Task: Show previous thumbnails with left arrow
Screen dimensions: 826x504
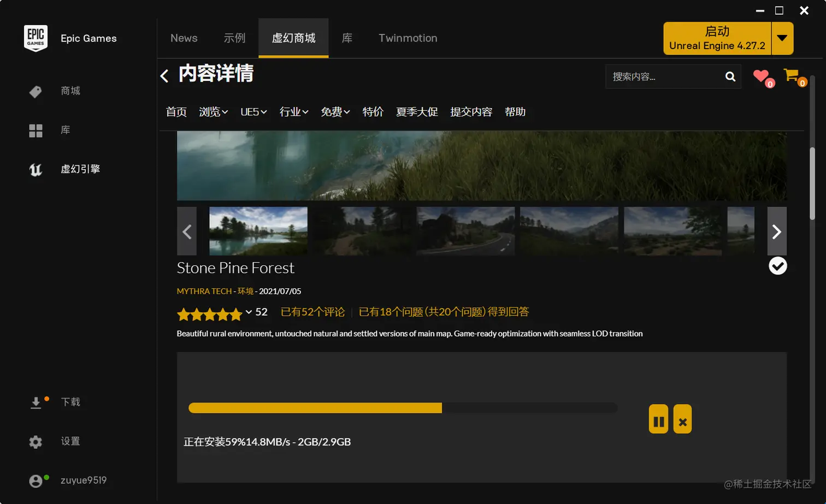Action: [x=187, y=231]
